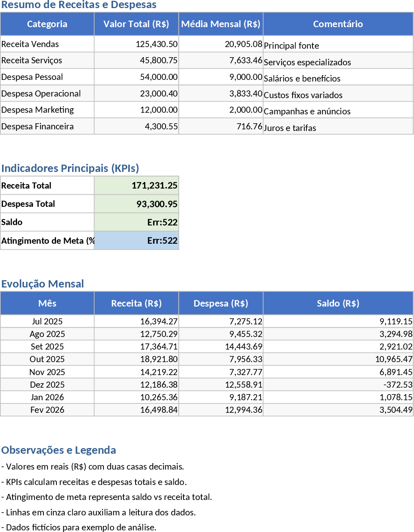
Task: Select the Evolução Mensal section heading
Action: (x=43, y=284)
